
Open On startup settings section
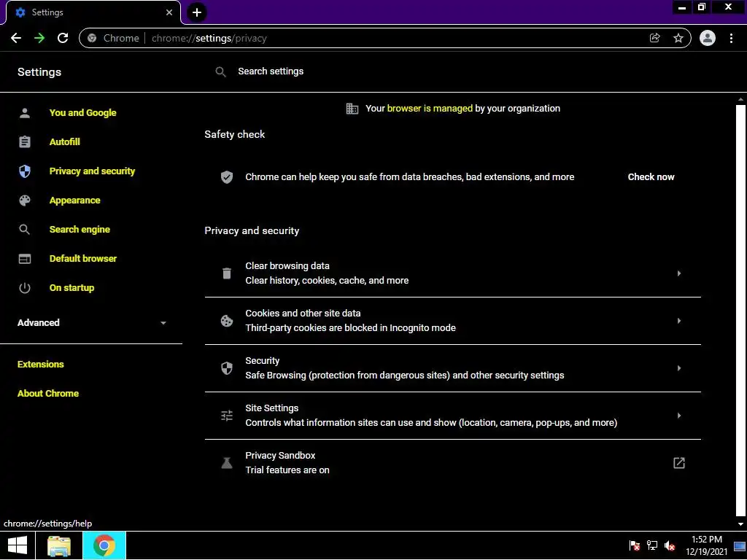point(72,287)
